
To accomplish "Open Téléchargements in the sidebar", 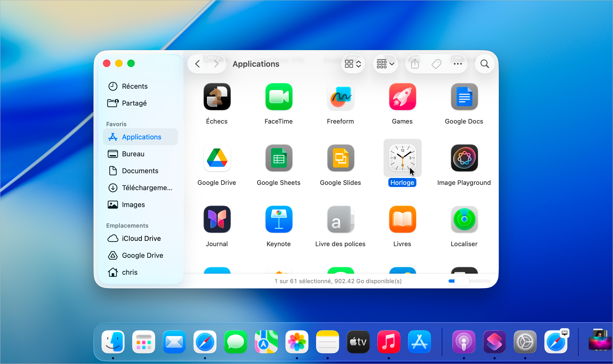I will [x=140, y=188].
